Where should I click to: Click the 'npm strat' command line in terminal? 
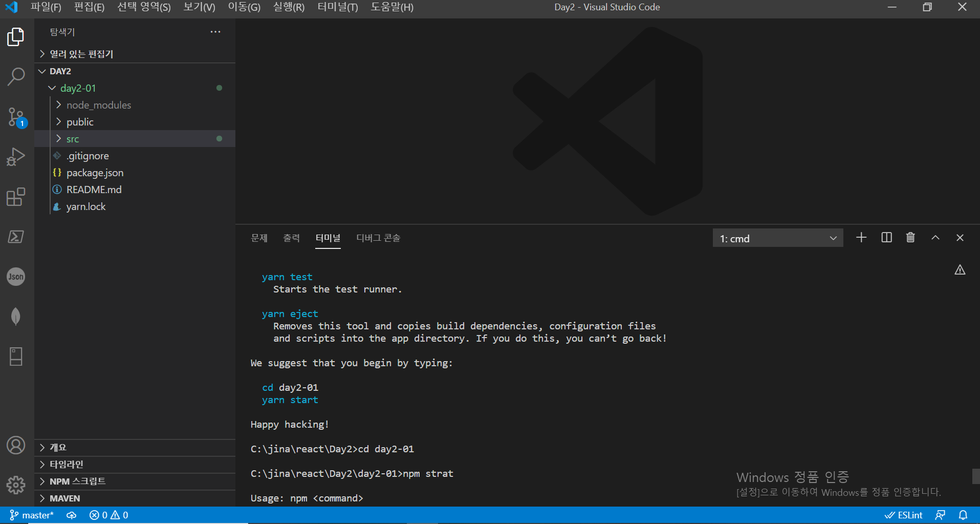[352, 474]
